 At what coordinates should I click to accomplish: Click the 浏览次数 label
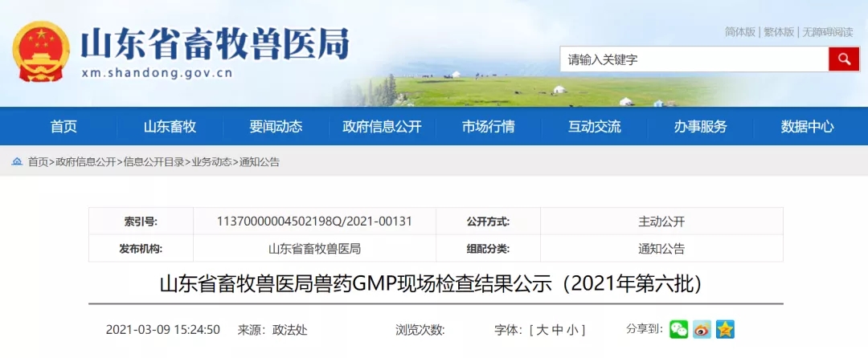click(420, 330)
